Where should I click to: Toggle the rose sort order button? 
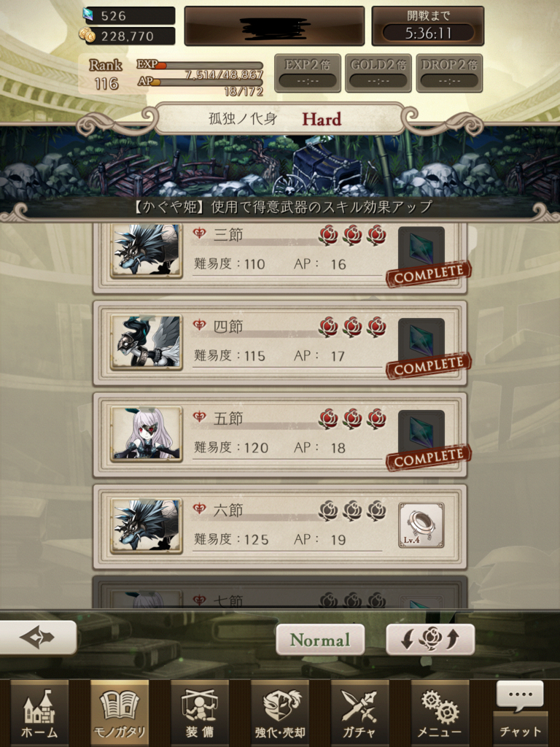point(430,639)
